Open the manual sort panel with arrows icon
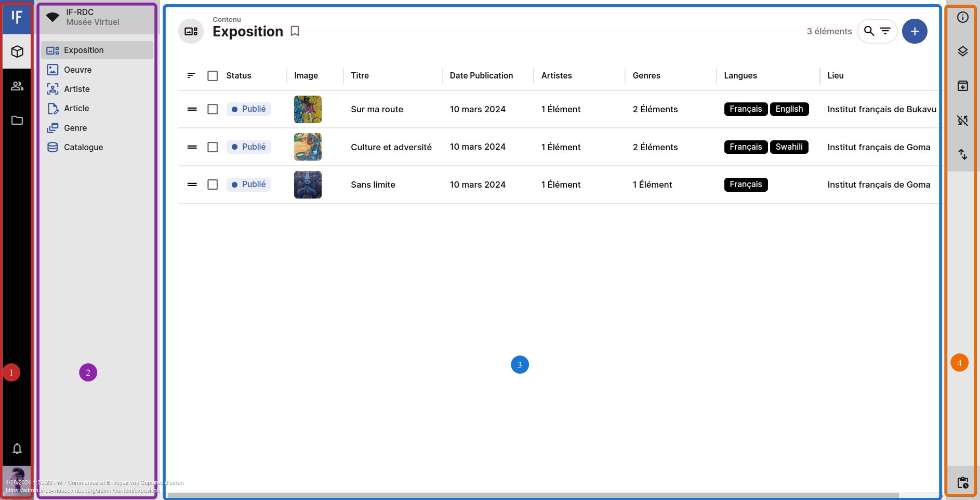This screenshot has width=980, height=500. click(963, 154)
